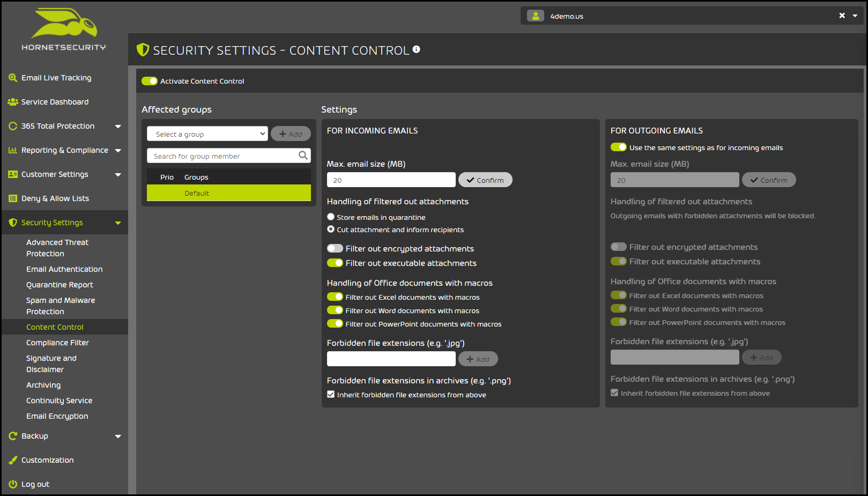Click the outgoing forbidden file extensions field

(675, 357)
